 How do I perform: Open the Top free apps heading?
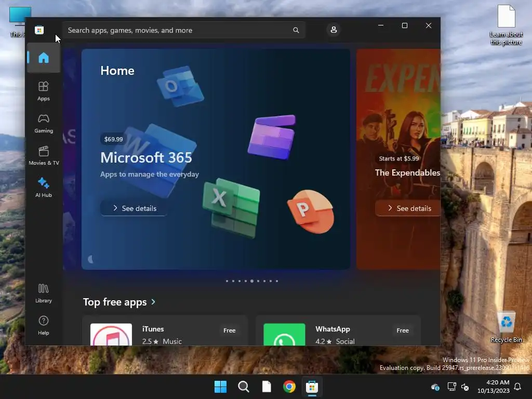(115, 302)
